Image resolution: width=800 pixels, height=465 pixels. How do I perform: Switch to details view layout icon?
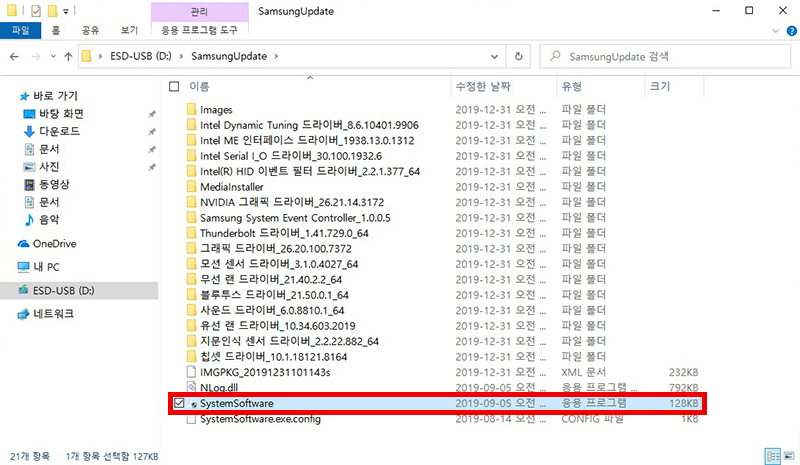(x=773, y=455)
